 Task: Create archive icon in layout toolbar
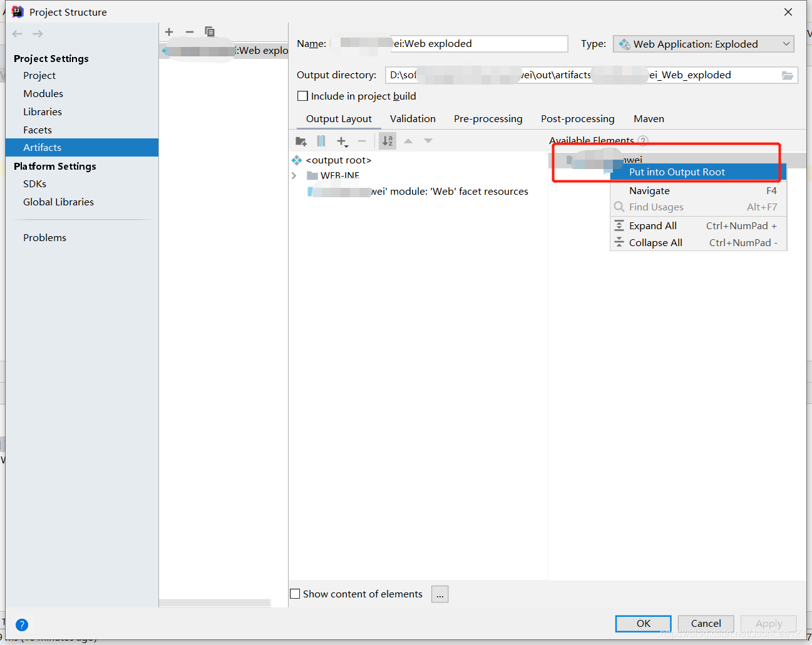pyautogui.click(x=321, y=141)
